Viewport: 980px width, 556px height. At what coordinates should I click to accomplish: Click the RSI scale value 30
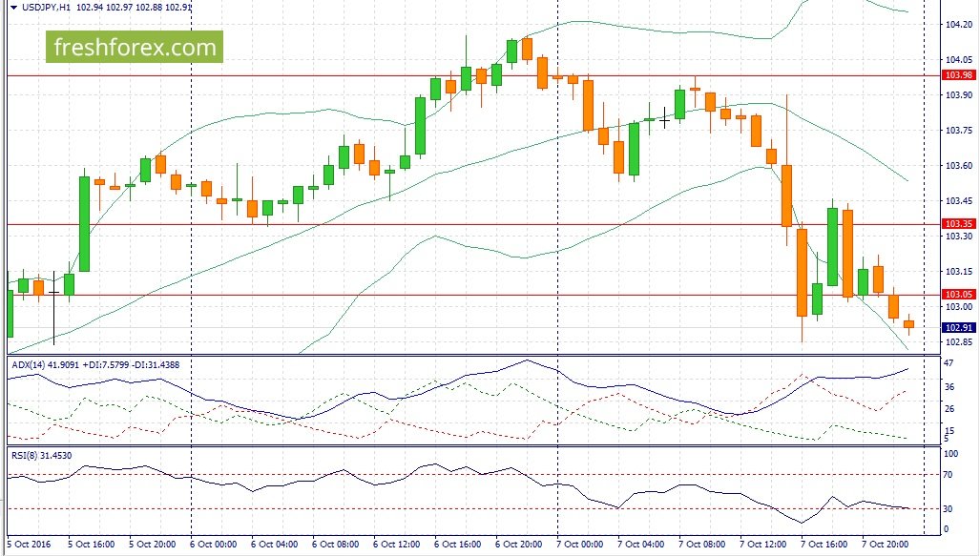[x=949, y=509]
